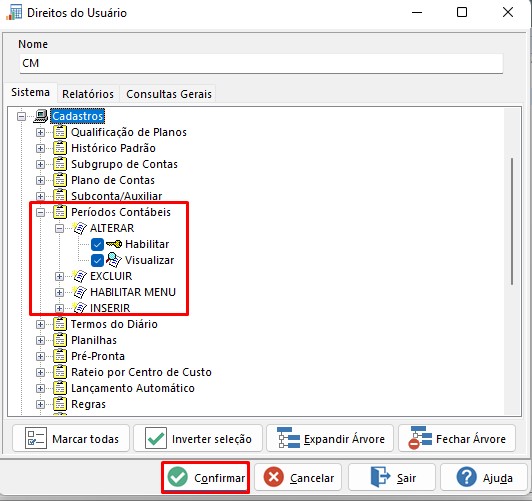This screenshot has width=532, height=501.
Task: Click the magnifier icon beside Visualizar
Action: [114, 260]
